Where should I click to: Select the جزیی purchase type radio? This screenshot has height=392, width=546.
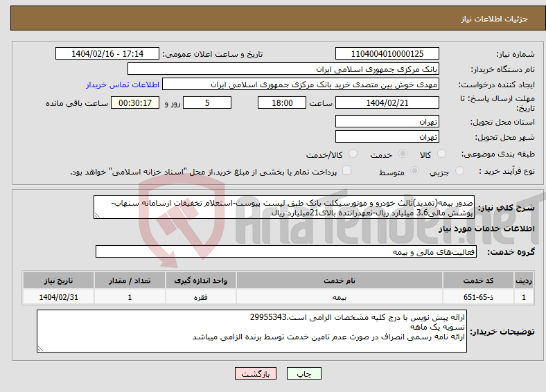459,171
